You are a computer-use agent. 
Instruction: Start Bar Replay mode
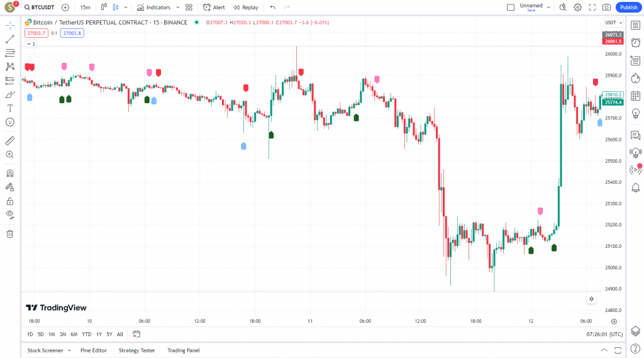coord(245,8)
